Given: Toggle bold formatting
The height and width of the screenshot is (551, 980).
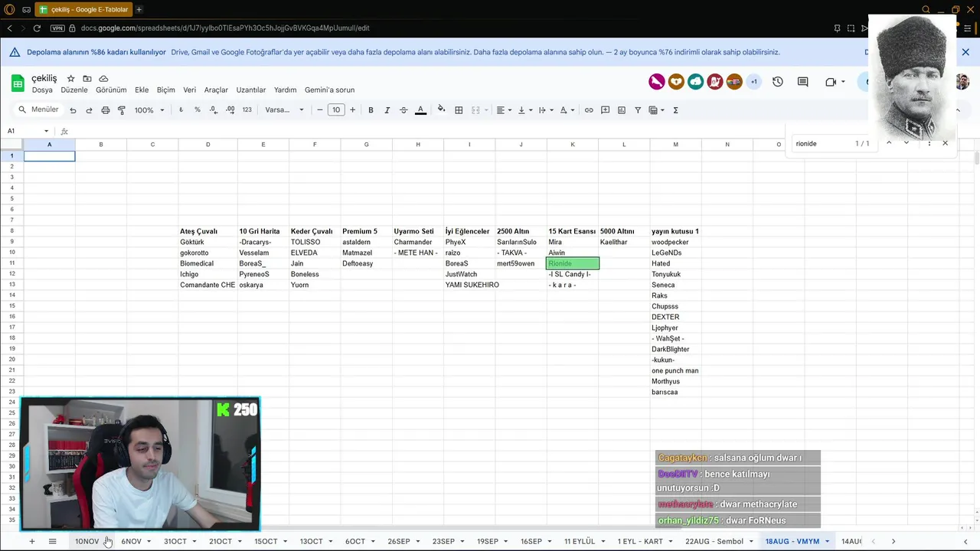Looking at the screenshot, I should [x=371, y=110].
